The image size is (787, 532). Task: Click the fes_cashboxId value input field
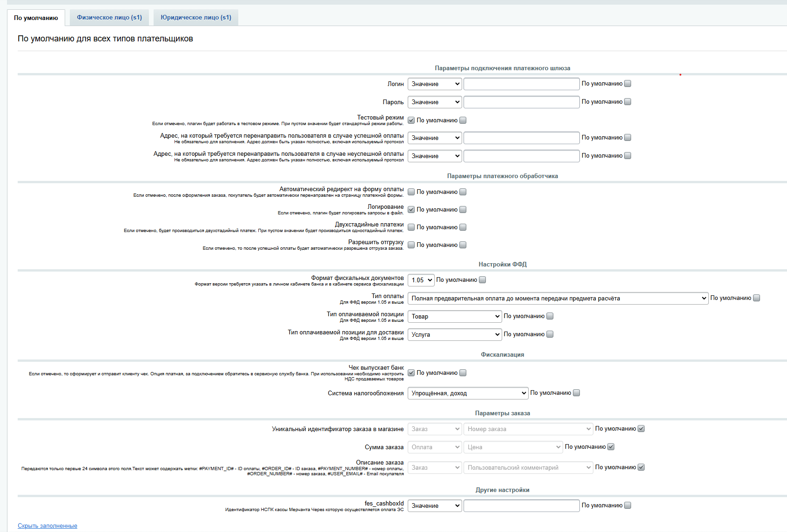521,506
